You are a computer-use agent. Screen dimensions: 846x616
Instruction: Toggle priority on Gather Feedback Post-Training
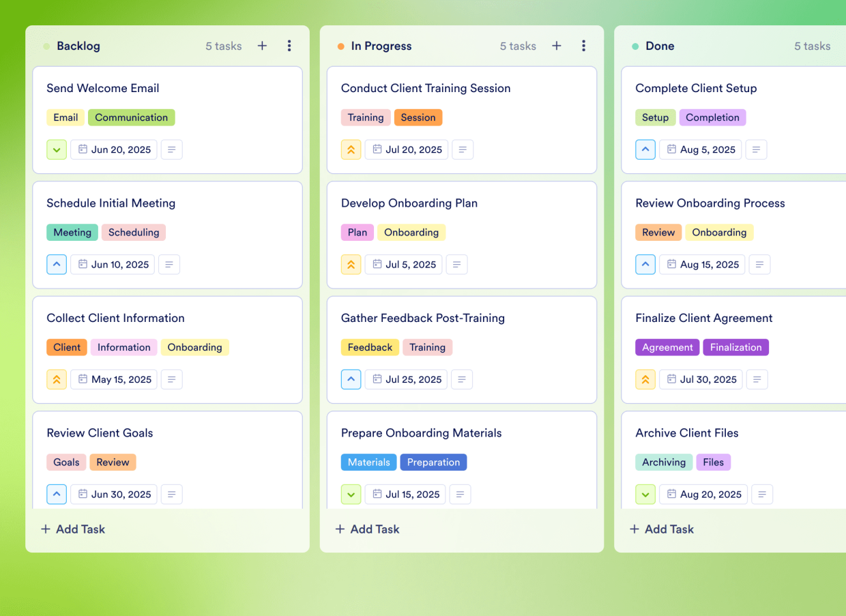[351, 379]
